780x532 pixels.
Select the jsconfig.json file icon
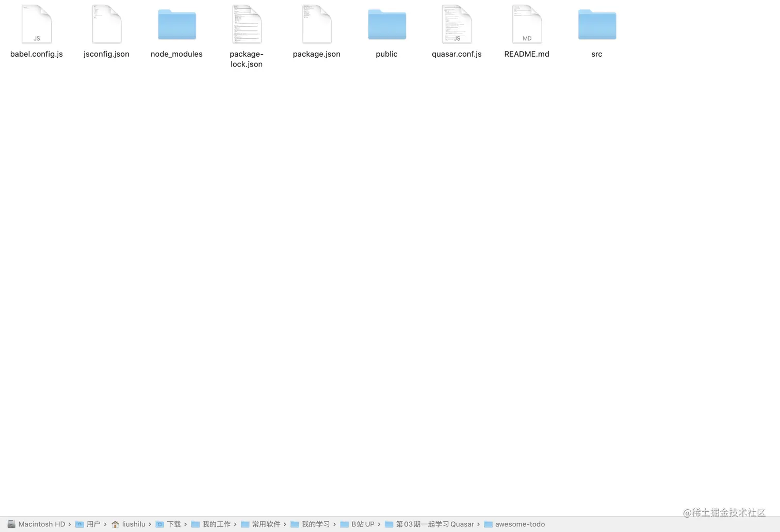coord(107,24)
